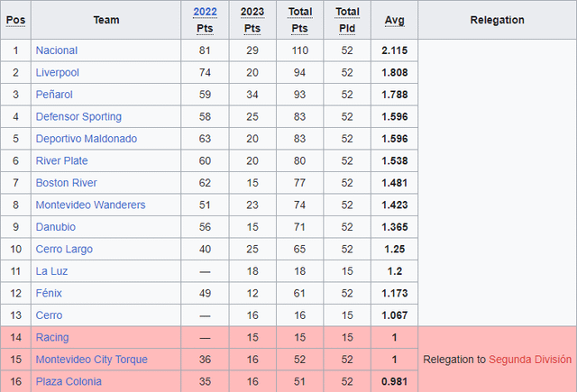The image size is (577, 392).
Task: Select Danubio's average 1.365
Action: click(395, 227)
